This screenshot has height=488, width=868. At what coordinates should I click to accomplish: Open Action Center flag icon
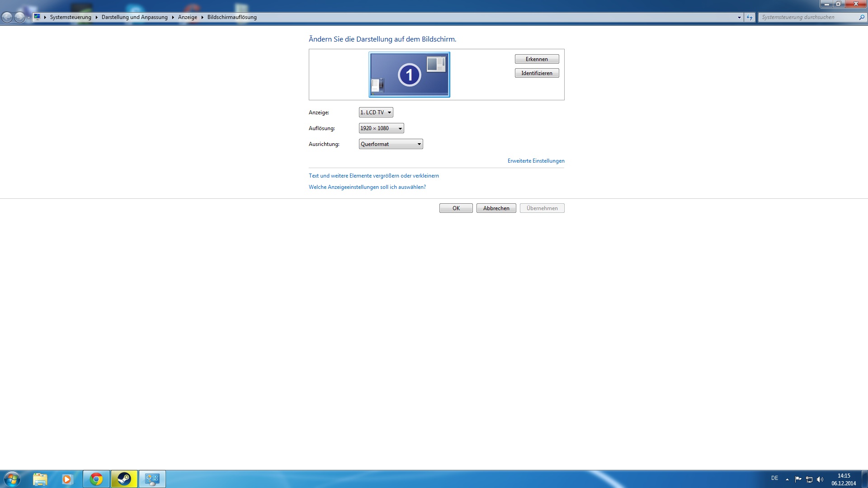click(x=798, y=479)
